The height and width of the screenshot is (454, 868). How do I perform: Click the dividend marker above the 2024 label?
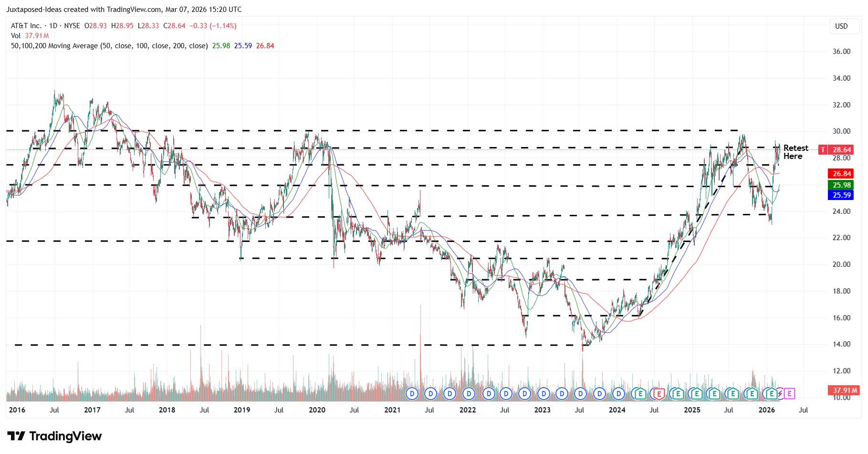(618, 394)
